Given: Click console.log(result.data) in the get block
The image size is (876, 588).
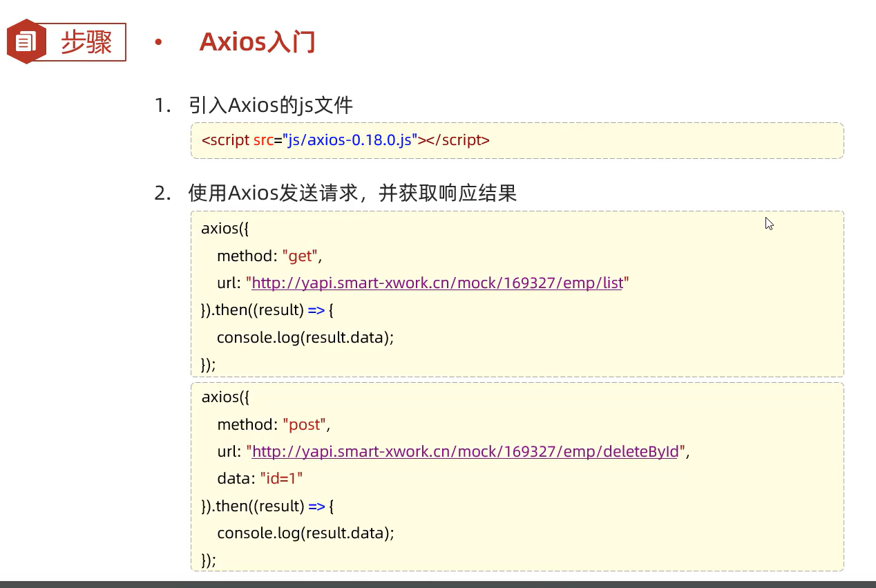Looking at the screenshot, I should tap(305, 337).
